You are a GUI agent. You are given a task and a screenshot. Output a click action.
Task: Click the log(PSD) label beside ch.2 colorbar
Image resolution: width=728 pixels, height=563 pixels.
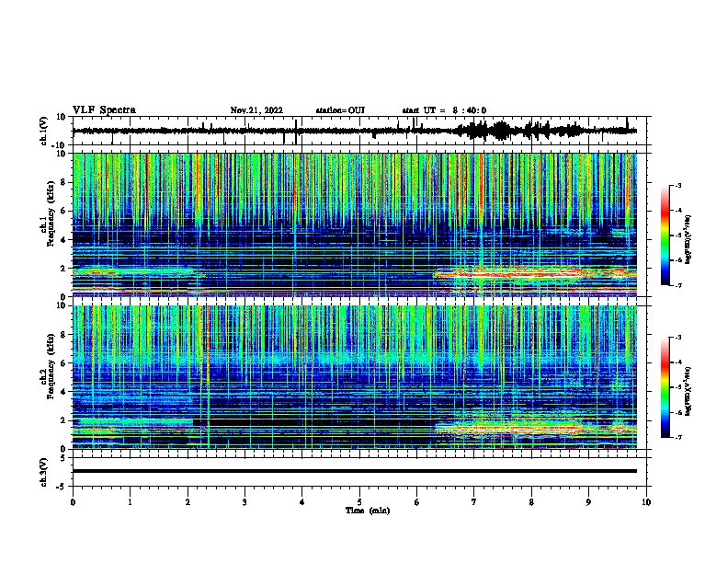[x=688, y=391]
